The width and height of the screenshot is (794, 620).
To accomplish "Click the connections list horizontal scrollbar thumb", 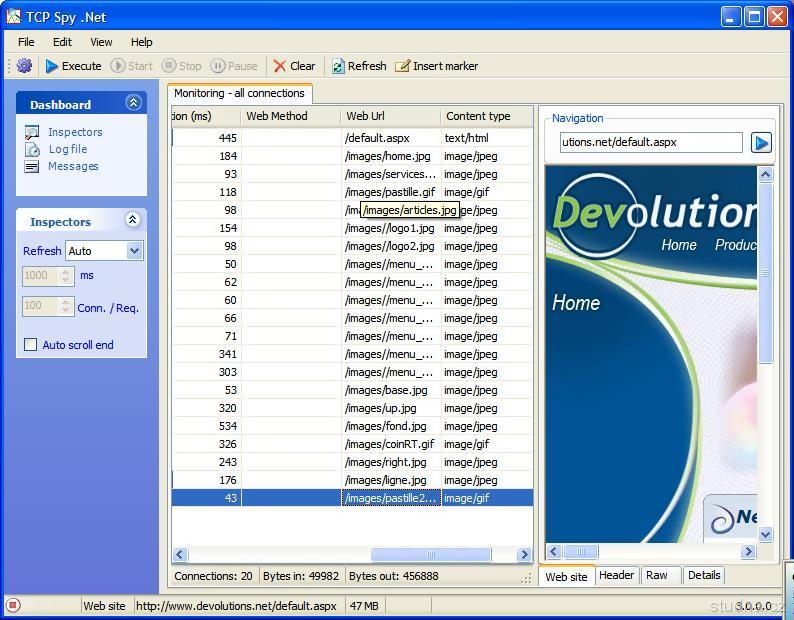I will click(x=430, y=554).
